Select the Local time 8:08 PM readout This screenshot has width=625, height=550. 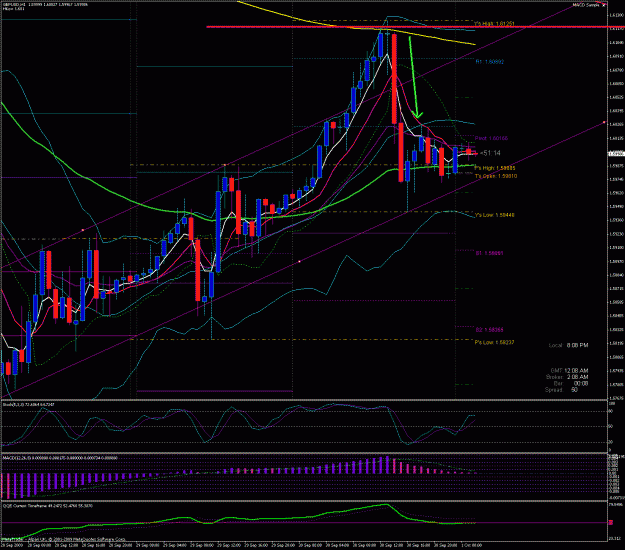pos(568,345)
